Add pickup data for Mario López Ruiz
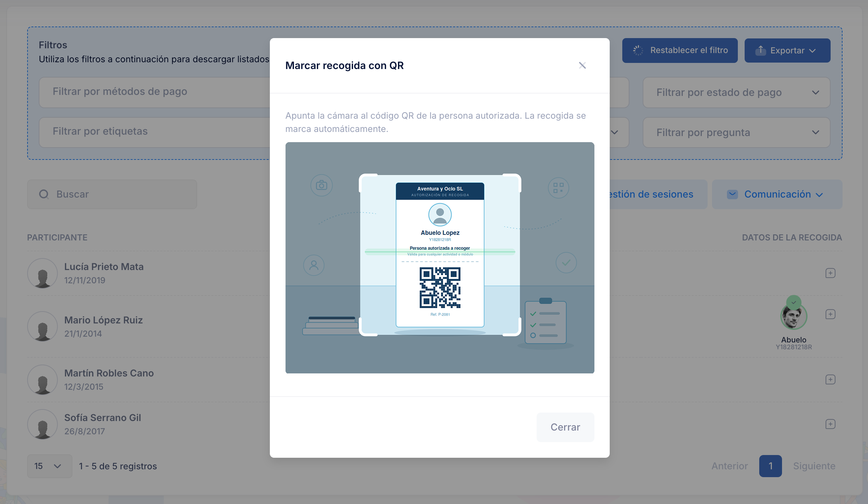This screenshot has height=504, width=868. pos(830,314)
